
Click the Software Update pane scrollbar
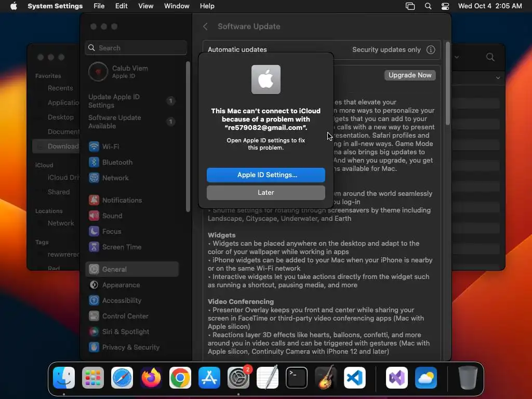pyautogui.click(x=447, y=83)
